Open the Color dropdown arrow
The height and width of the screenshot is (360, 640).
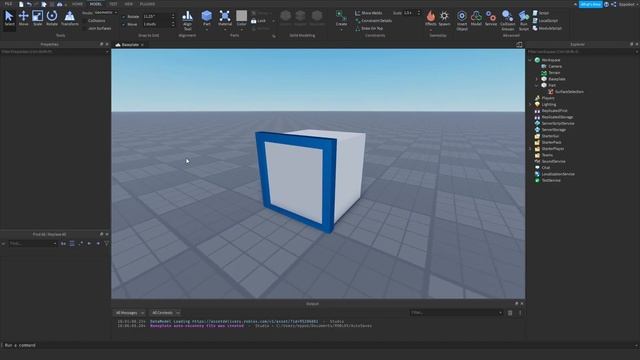point(242,29)
